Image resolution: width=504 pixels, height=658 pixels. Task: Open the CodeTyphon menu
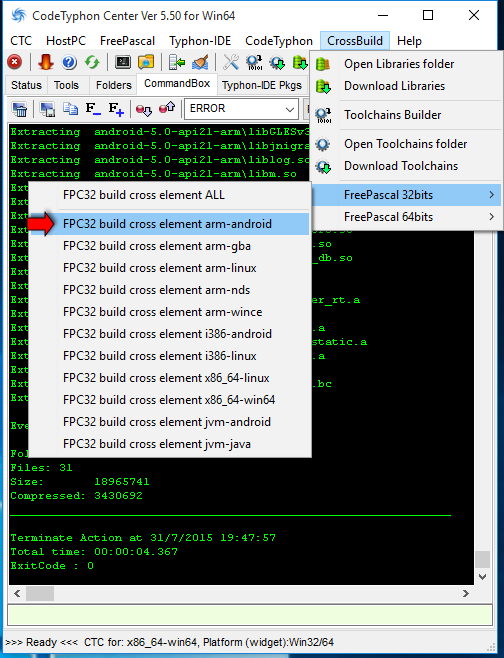[x=279, y=41]
